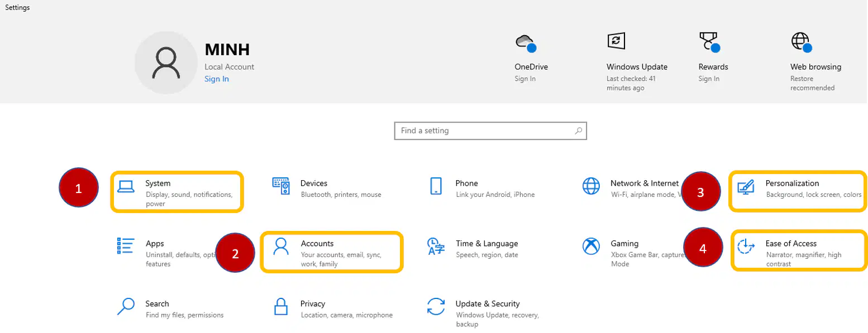Screen dimensions: 868x333
Task: Click the Web browsing globe icon
Action: [x=802, y=42]
